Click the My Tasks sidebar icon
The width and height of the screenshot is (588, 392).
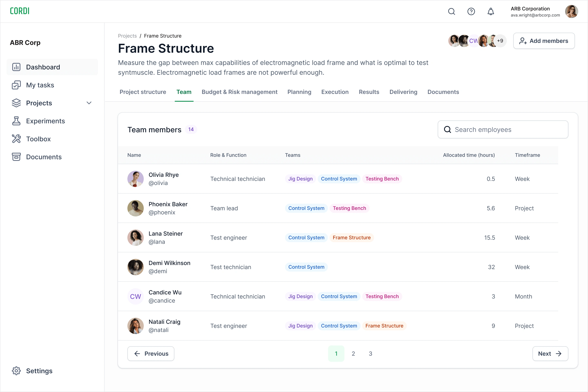[x=16, y=85]
